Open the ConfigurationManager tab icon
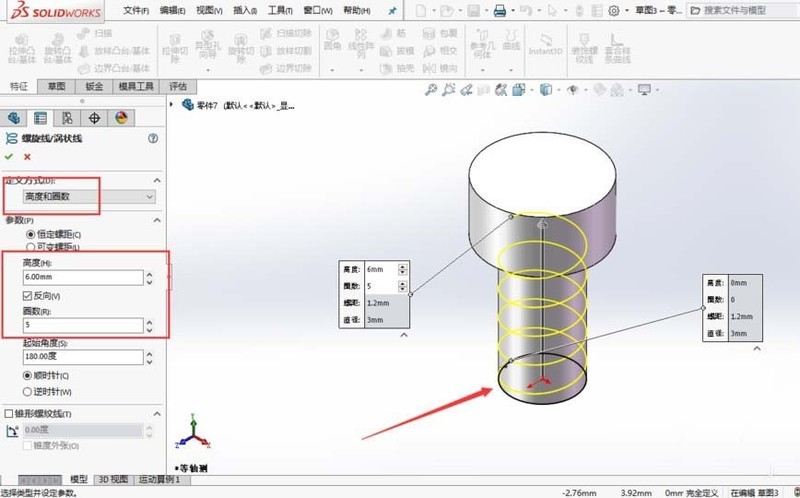The image size is (800, 498). tap(67, 118)
